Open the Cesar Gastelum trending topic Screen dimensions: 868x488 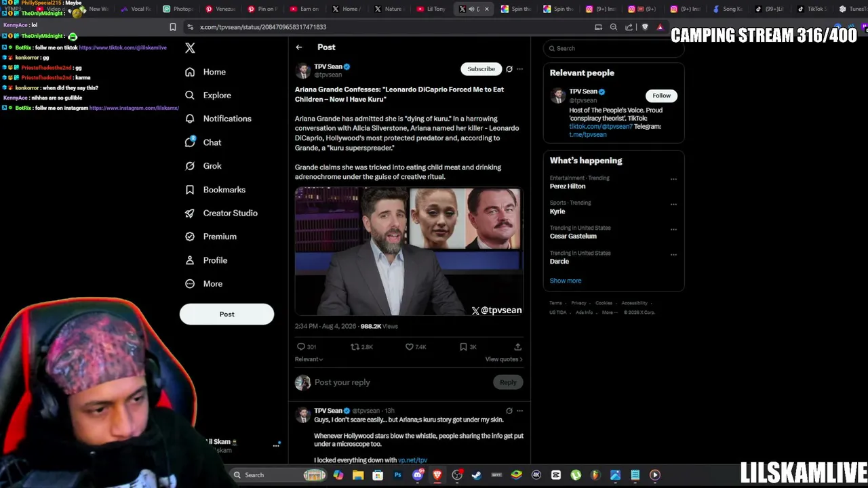(573, 237)
